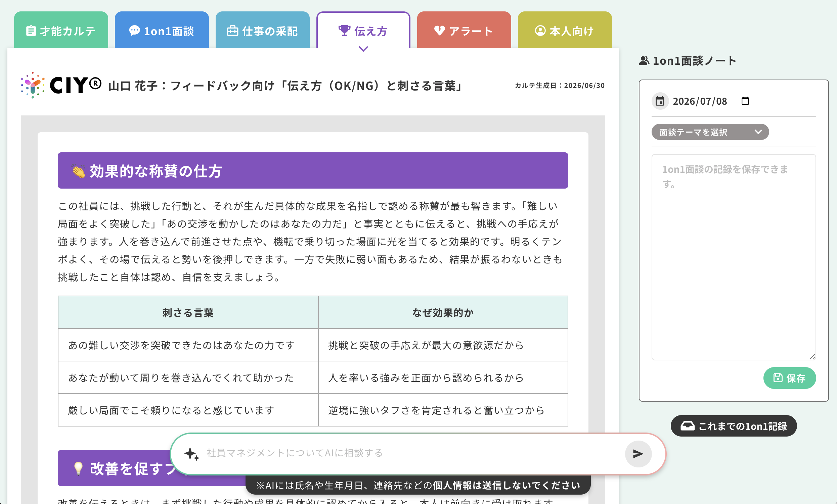
Task: Click the sparkle AI icon in chat bar
Action: point(191,454)
